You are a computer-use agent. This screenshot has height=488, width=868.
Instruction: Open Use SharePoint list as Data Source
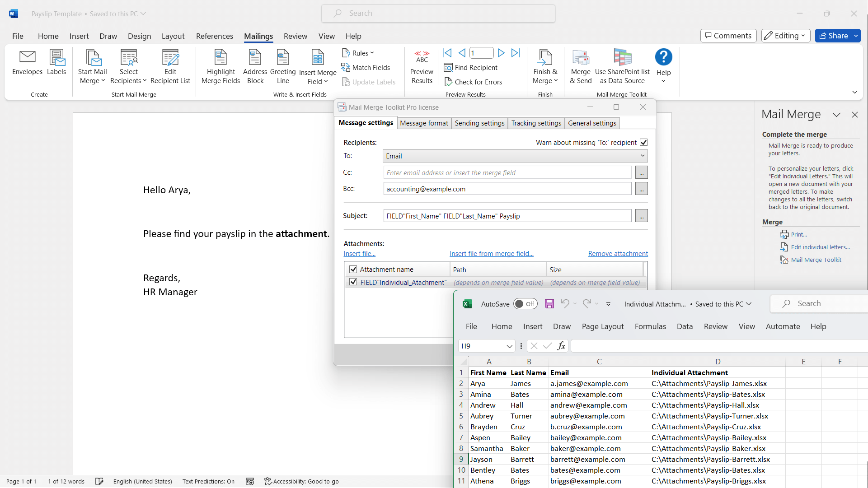pyautogui.click(x=622, y=65)
